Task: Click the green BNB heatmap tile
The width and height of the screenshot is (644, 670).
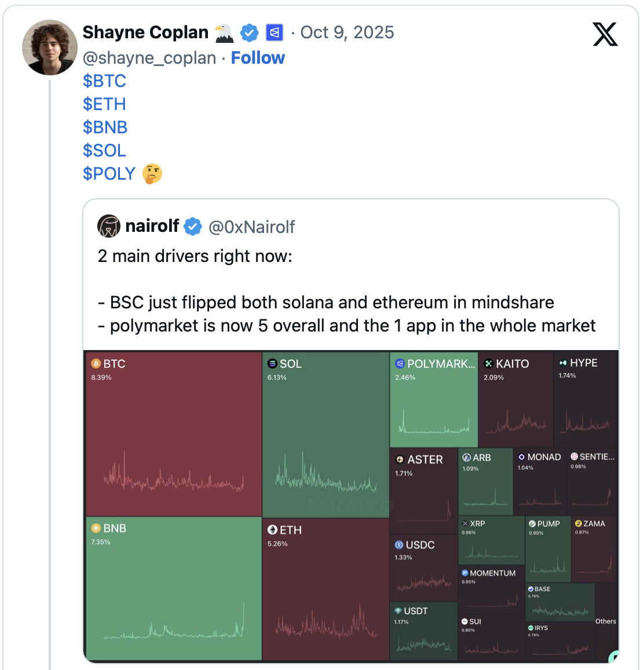Action: click(173, 588)
